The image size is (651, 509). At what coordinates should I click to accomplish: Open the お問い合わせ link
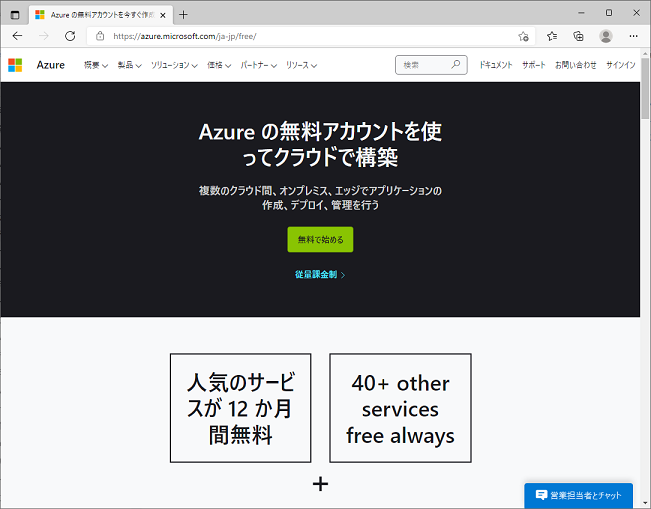[x=575, y=65]
